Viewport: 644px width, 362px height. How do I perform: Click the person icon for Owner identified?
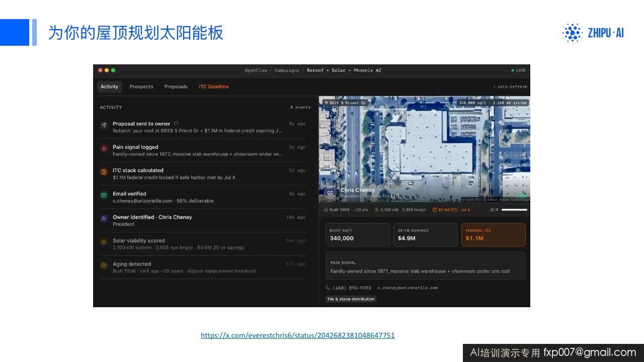[104, 219]
